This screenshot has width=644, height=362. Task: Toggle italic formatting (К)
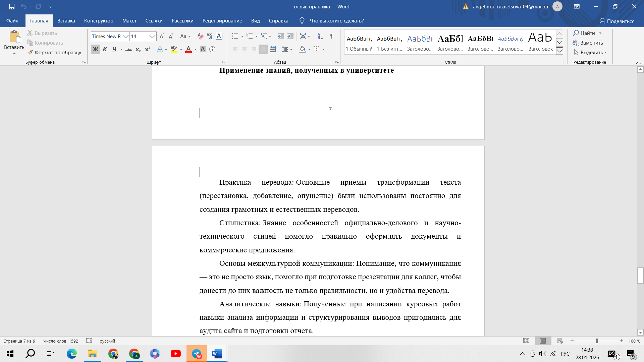(x=105, y=49)
